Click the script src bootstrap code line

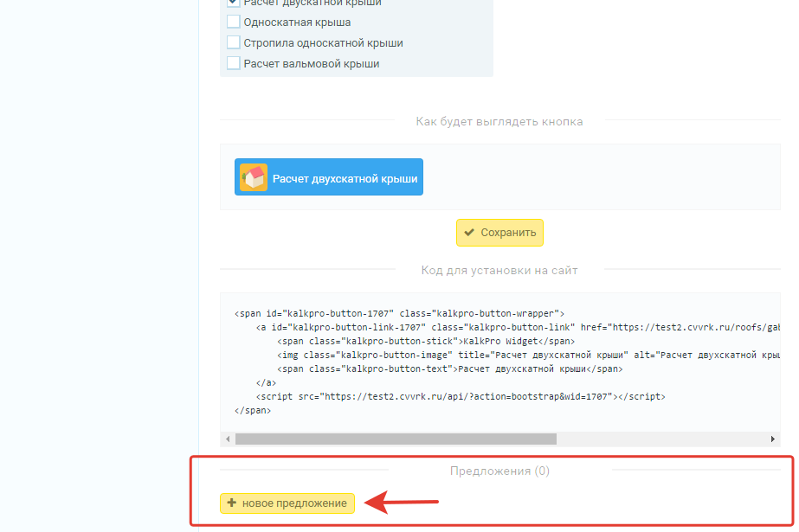point(461,396)
